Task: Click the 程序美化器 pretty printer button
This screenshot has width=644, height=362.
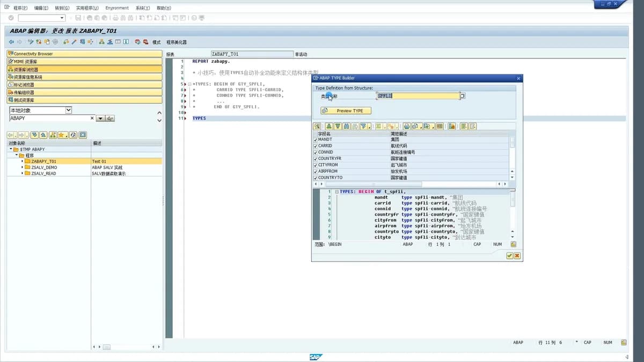Action: point(177,42)
